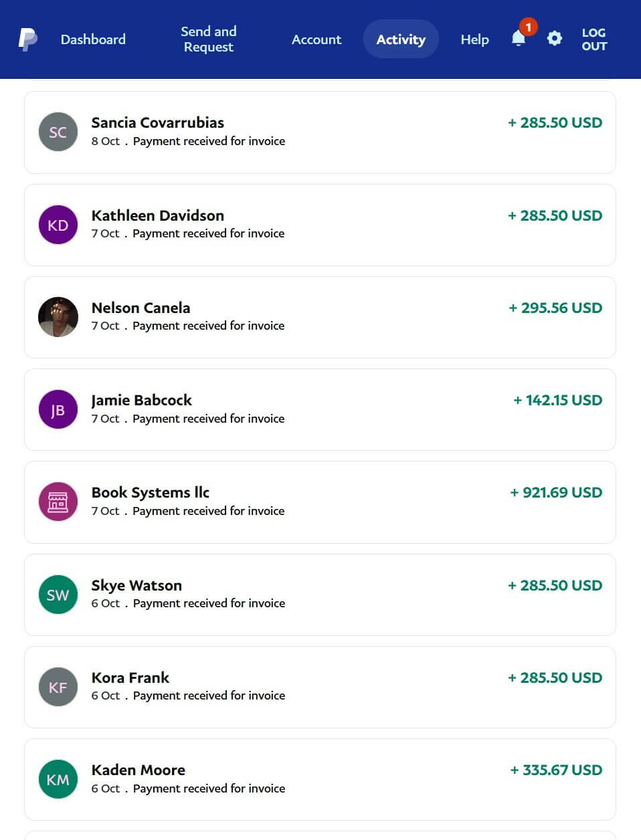Click Kora Frank KF avatar
The width and height of the screenshot is (641, 840).
[x=58, y=687]
